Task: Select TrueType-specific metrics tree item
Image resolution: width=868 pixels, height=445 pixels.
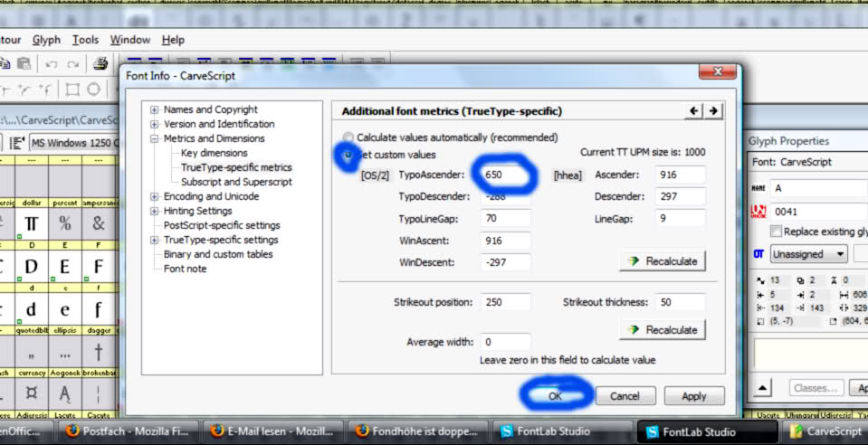Action: pos(236,167)
